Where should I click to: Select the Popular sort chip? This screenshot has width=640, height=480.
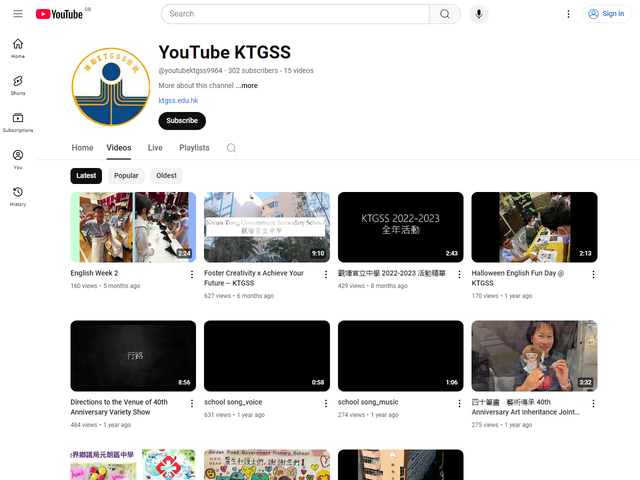pos(126,176)
